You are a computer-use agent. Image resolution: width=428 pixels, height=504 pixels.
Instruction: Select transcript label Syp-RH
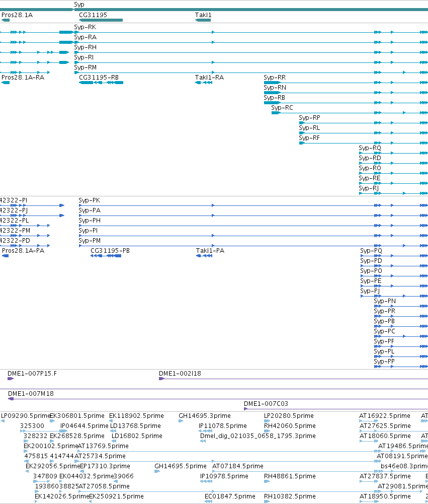(85, 47)
